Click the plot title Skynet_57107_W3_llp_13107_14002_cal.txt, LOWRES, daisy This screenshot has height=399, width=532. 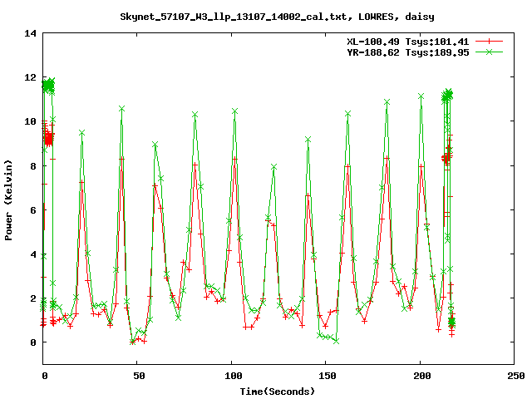click(277, 17)
